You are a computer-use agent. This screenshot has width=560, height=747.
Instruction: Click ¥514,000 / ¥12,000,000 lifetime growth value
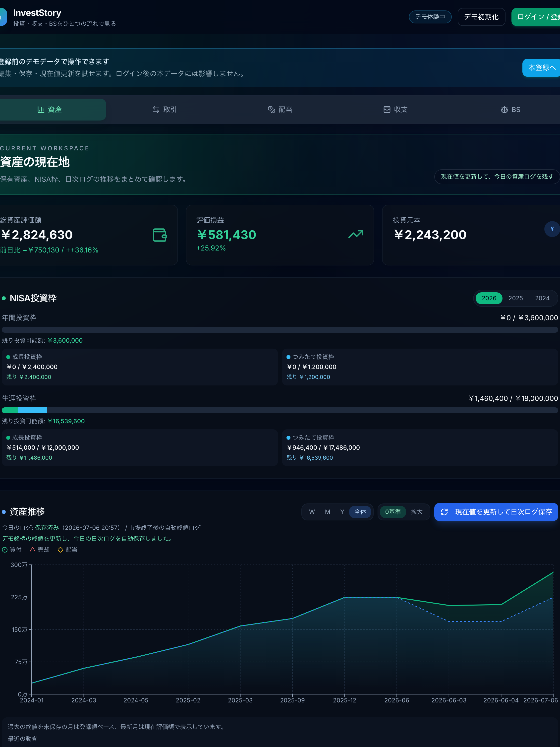click(43, 448)
